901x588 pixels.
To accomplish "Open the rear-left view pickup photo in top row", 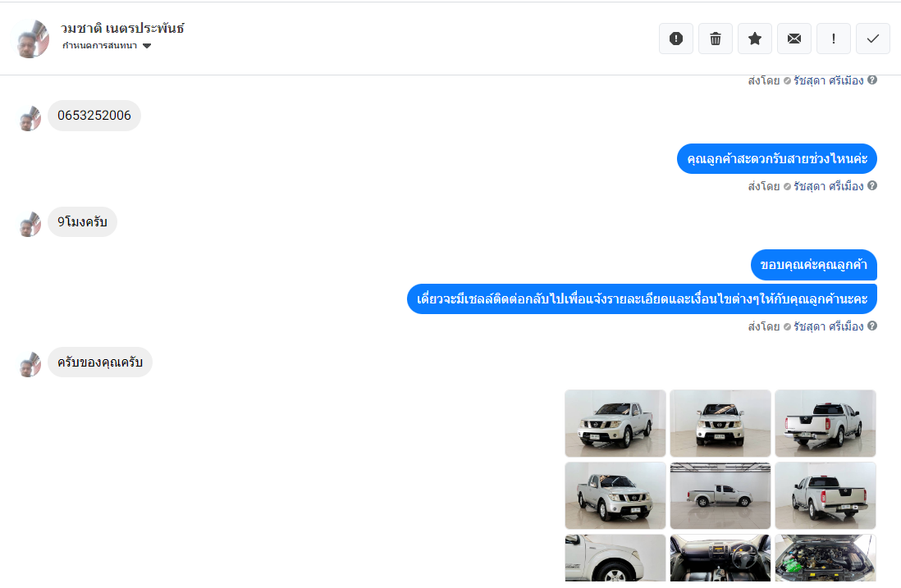I will pyautogui.click(x=826, y=423).
